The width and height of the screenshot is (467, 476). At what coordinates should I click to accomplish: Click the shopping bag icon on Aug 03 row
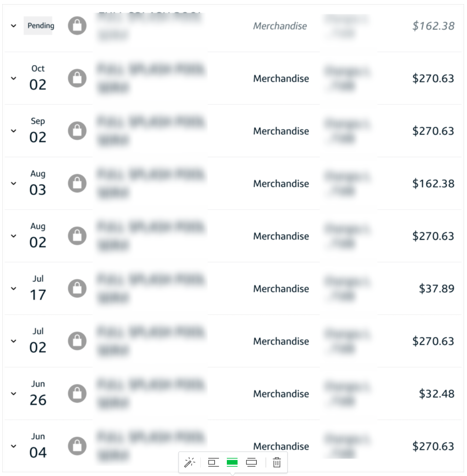point(77,183)
